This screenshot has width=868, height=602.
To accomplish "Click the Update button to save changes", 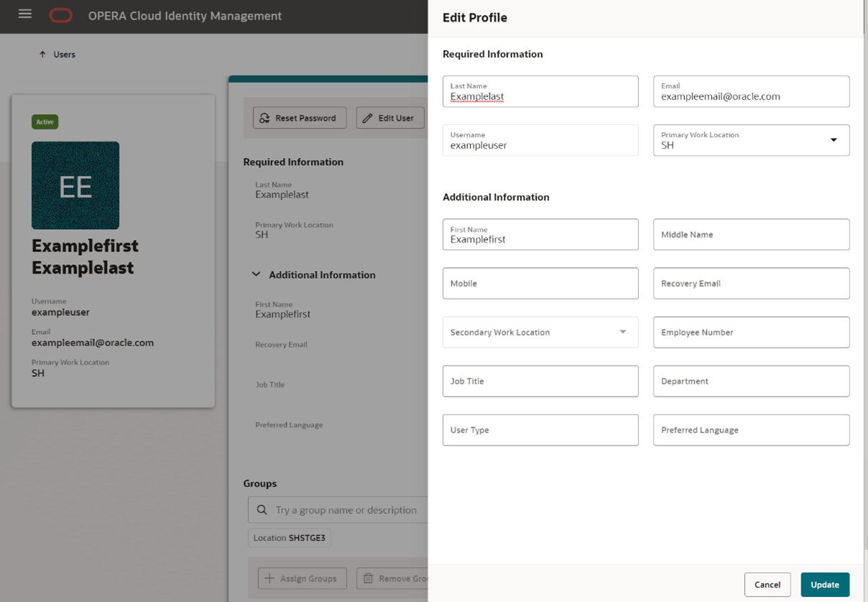I will (824, 584).
